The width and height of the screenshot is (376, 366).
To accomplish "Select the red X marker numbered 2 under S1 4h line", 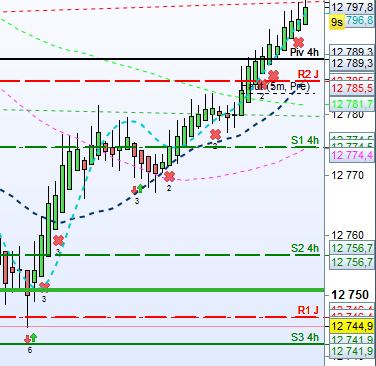I will [170, 176].
